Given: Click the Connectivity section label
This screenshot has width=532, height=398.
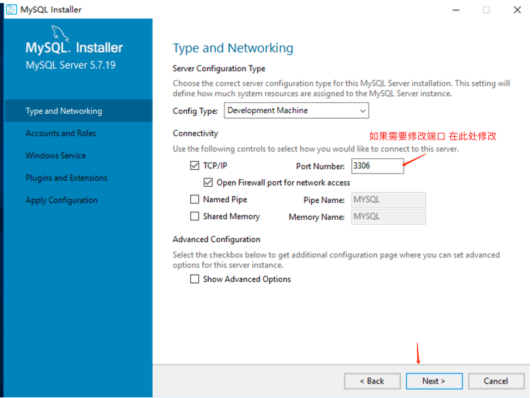Looking at the screenshot, I should coord(195,133).
